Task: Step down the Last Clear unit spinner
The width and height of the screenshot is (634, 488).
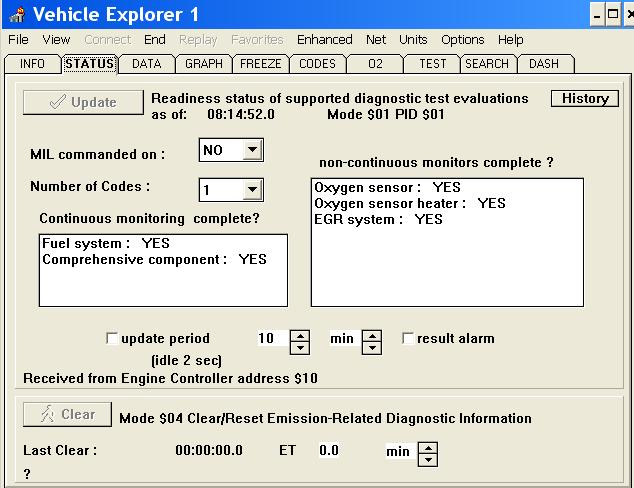Action: [428, 459]
